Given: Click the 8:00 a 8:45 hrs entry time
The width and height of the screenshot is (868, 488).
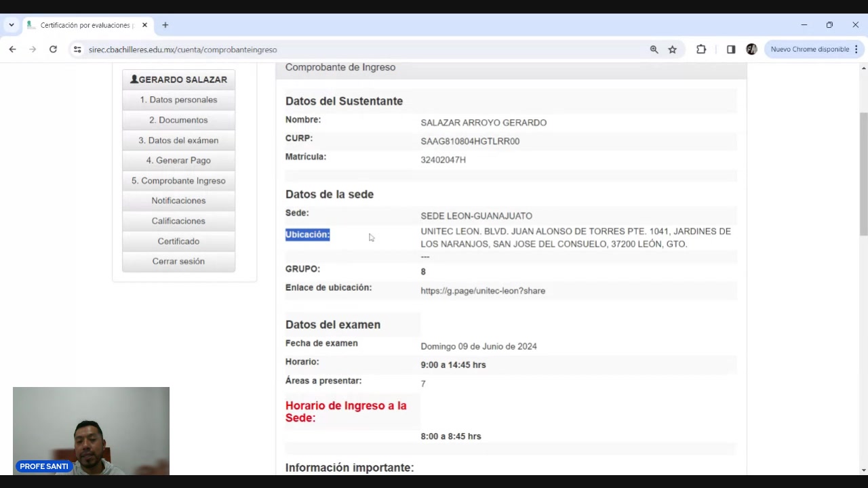Looking at the screenshot, I should [x=451, y=436].
